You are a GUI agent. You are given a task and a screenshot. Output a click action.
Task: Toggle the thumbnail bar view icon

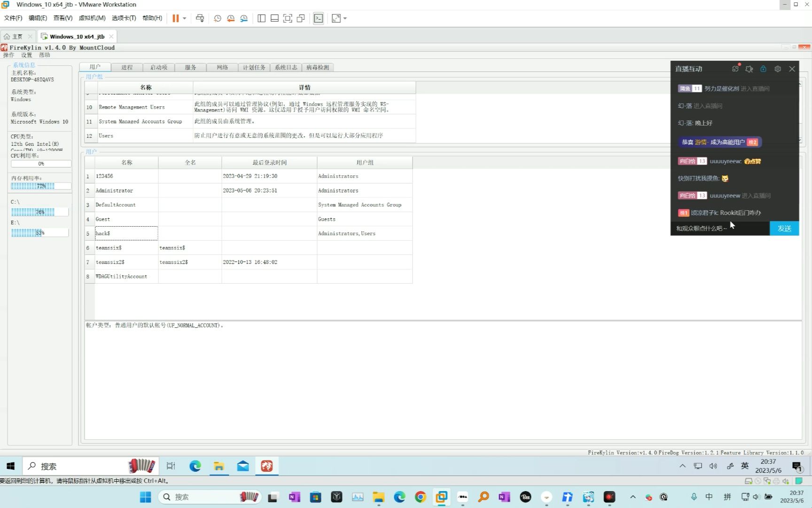click(x=275, y=18)
